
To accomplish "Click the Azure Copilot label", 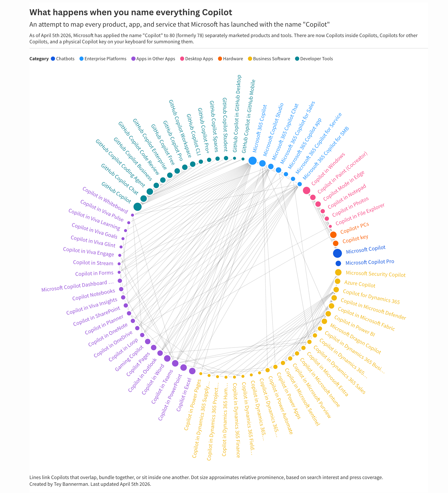I will 360,284.
